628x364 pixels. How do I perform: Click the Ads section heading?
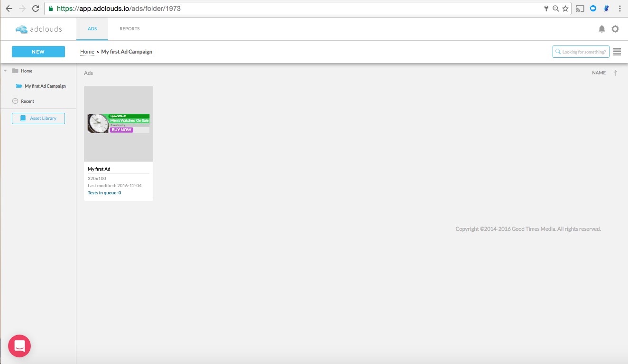coord(89,73)
